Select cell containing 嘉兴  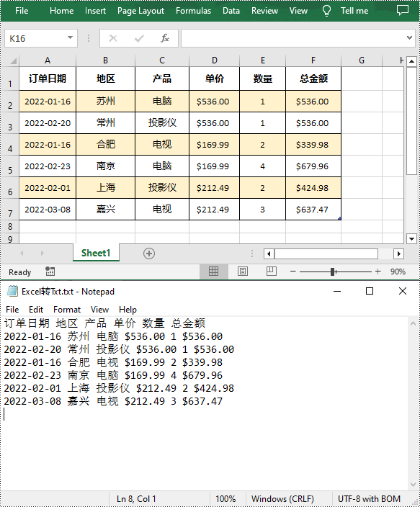(x=105, y=209)
